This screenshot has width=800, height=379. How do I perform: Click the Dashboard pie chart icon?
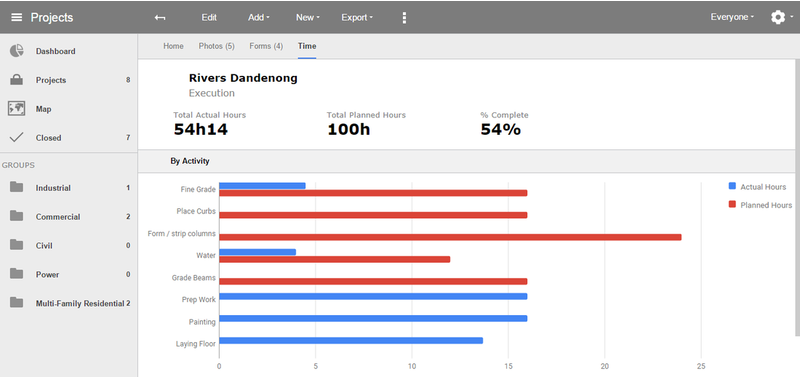(16, 51)
